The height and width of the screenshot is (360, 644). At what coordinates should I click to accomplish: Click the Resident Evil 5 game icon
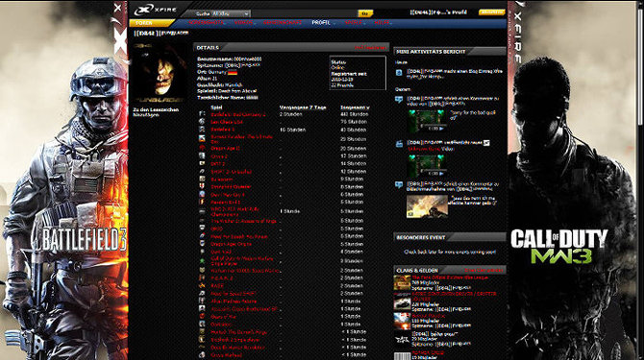[202, 202]
